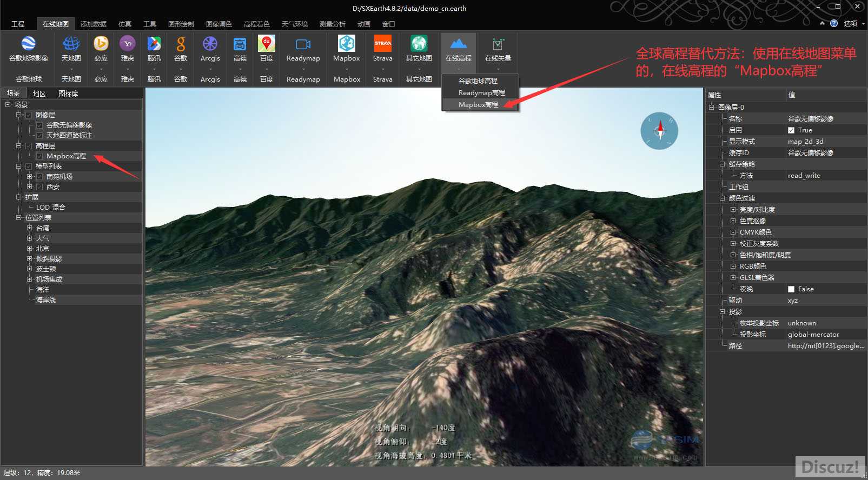868x480 pixels.
Task: Select the 高德 map icon
Action: (x=240, y=43)
